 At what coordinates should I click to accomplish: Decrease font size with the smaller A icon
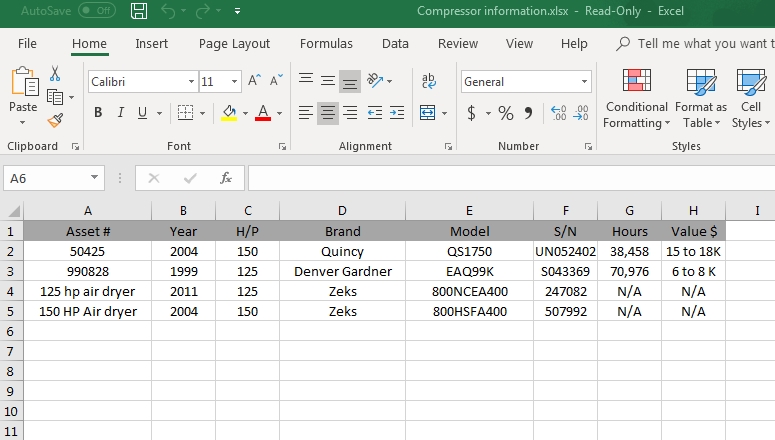(276, 81)
